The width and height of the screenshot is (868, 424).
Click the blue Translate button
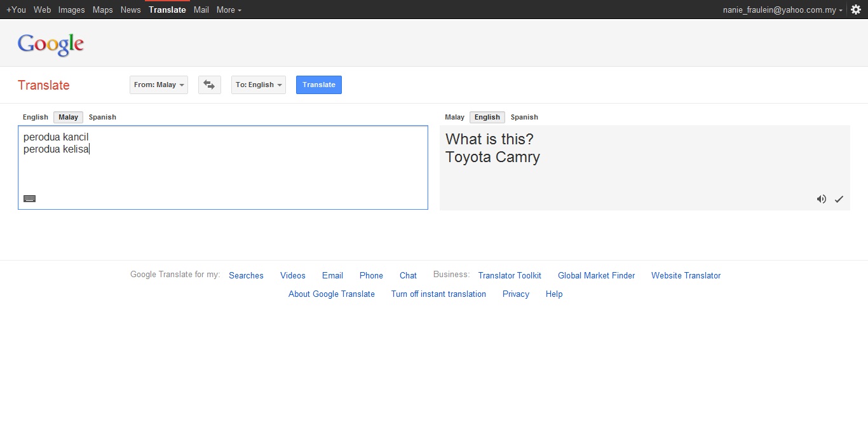319,85
